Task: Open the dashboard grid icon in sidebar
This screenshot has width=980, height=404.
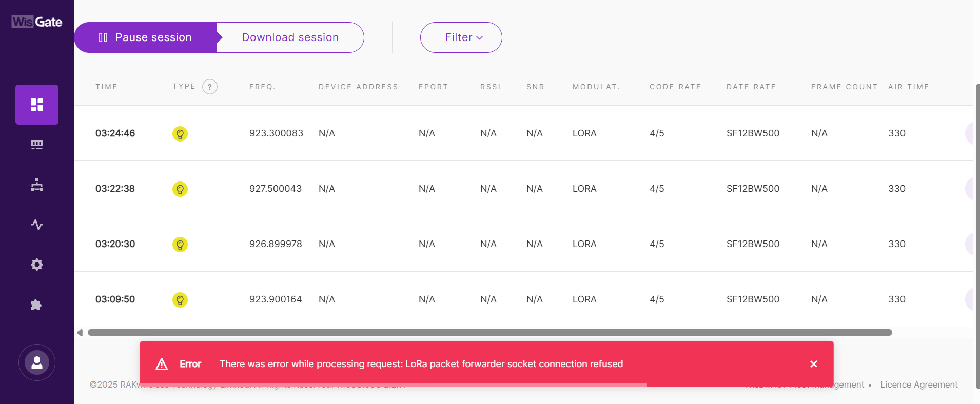Action: [37, 105]
